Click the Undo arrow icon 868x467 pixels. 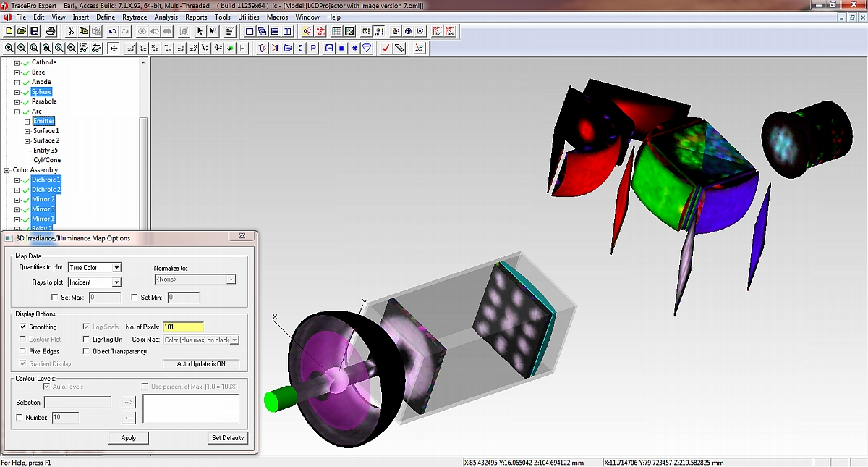112,31
